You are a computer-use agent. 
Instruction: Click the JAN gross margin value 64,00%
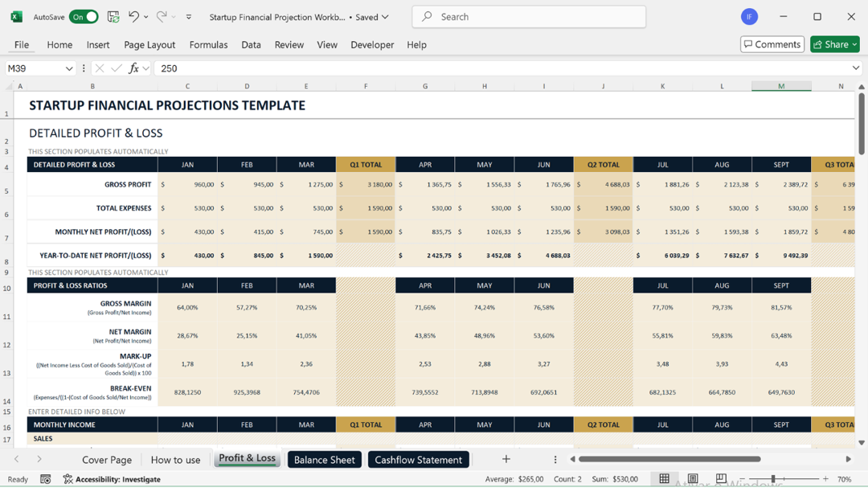tap(187, 307)
